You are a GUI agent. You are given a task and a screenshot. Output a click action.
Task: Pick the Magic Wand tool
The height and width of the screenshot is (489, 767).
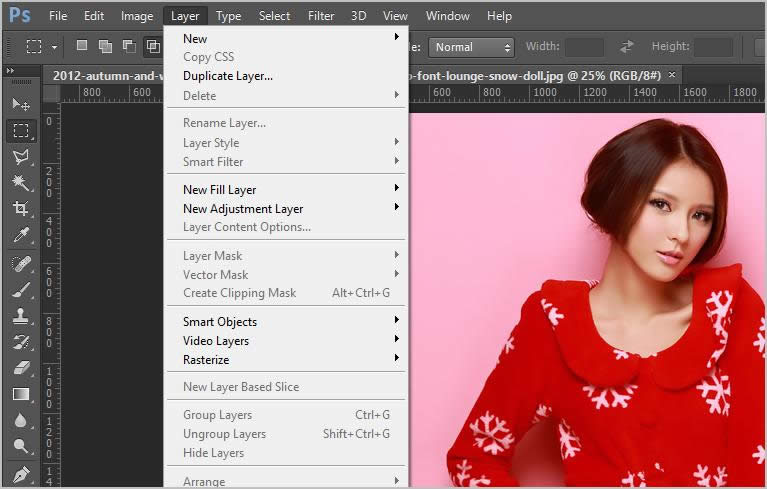click(20, 183)
